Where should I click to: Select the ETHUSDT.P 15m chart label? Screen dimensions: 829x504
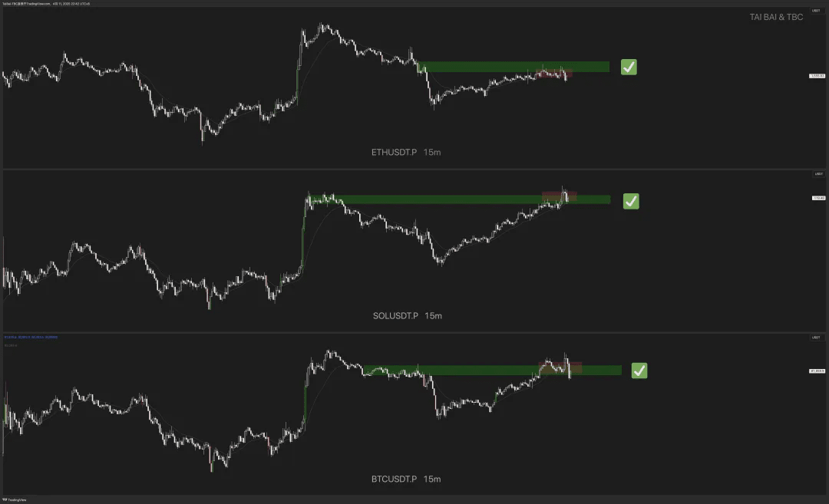(405, 153)
